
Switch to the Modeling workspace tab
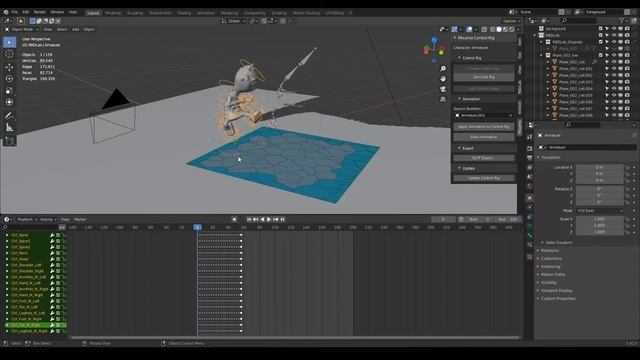[x=113, y=13]
